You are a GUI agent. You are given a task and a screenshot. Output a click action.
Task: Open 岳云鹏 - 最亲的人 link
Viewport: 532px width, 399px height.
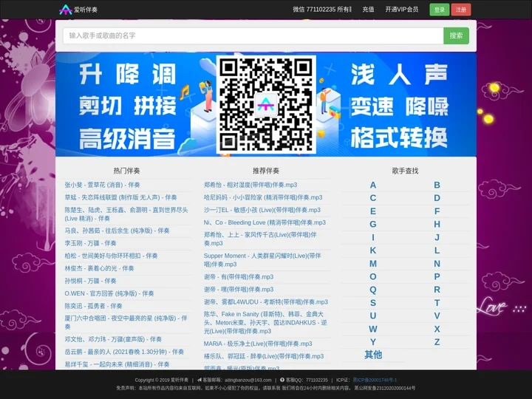(124, 352)
